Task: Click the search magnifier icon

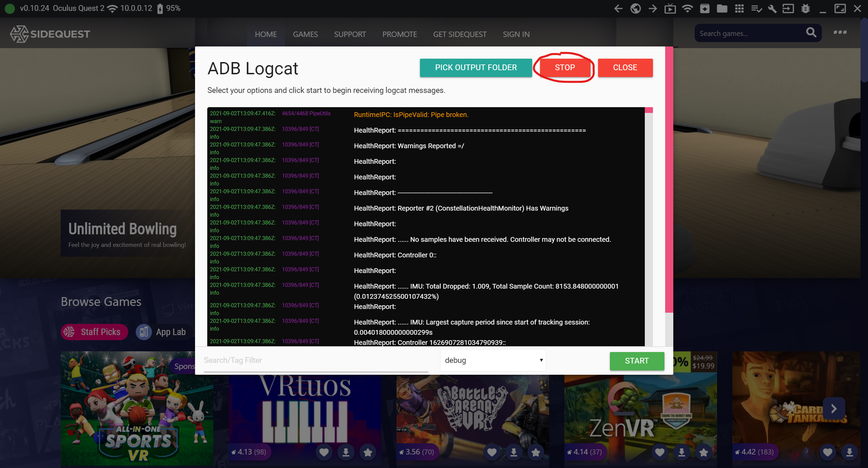Action: (811, 33)
